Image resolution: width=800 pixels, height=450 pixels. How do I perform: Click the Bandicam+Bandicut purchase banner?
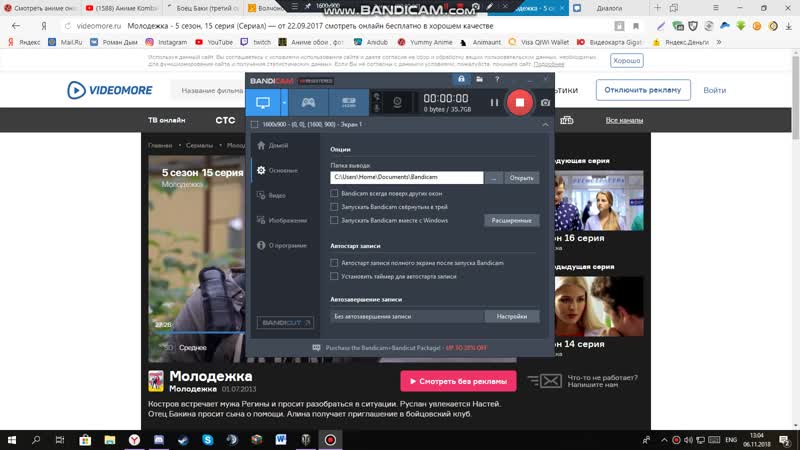(x=399, y=348)
